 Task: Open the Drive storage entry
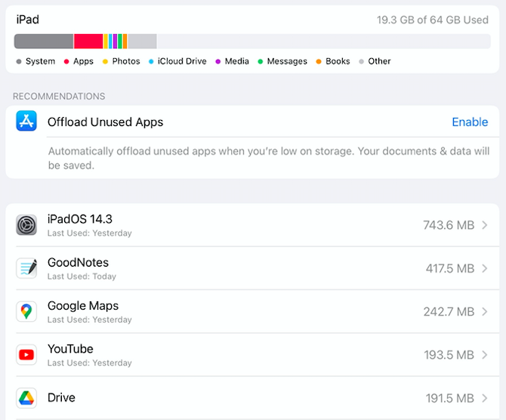[x=253, y=398]
